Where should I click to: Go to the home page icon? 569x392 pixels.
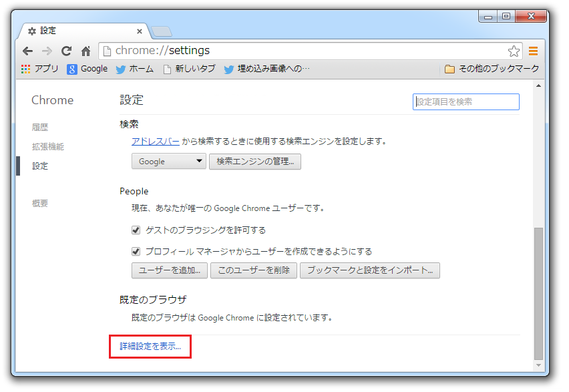pos(85,51)
